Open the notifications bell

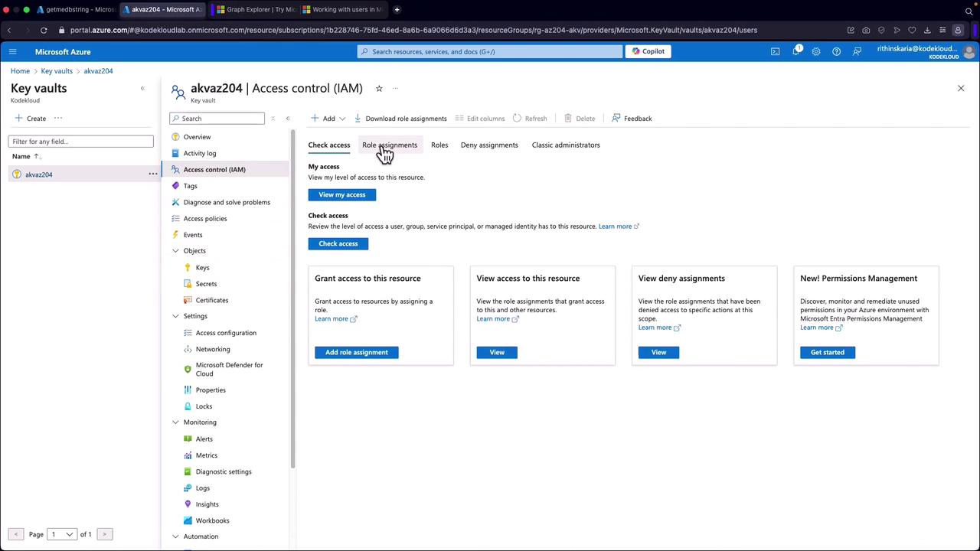795,51
